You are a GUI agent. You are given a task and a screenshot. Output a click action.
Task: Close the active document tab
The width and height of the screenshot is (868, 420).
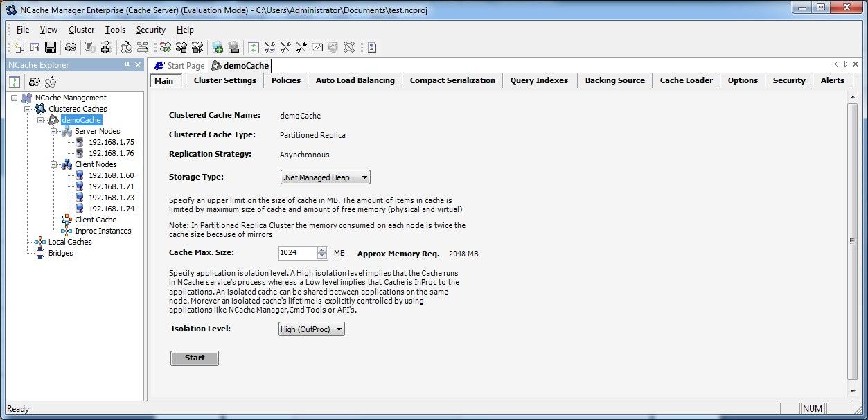[x=856, y=64]
